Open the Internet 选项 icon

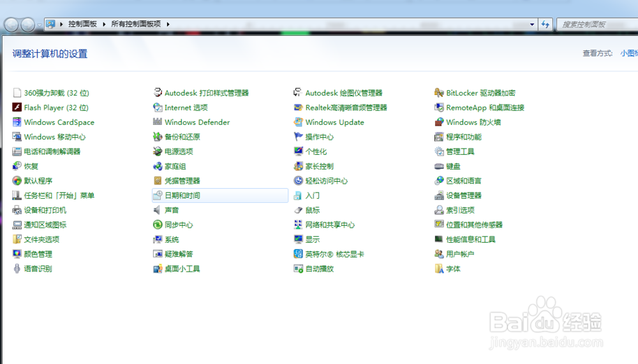(x=158, y=107)
